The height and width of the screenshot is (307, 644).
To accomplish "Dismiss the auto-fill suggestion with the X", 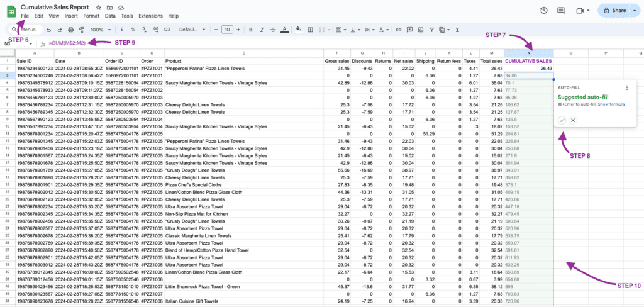I will click(x=573, y=120).
